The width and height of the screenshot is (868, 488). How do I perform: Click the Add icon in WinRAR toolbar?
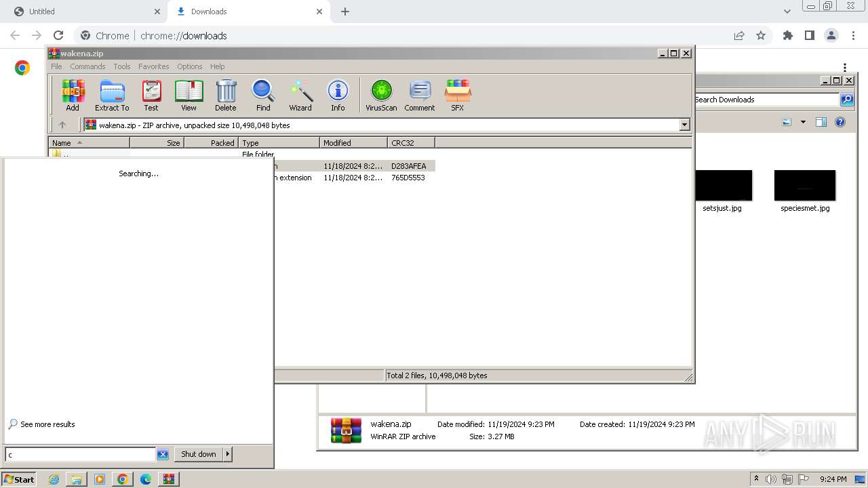pos(73,96)
